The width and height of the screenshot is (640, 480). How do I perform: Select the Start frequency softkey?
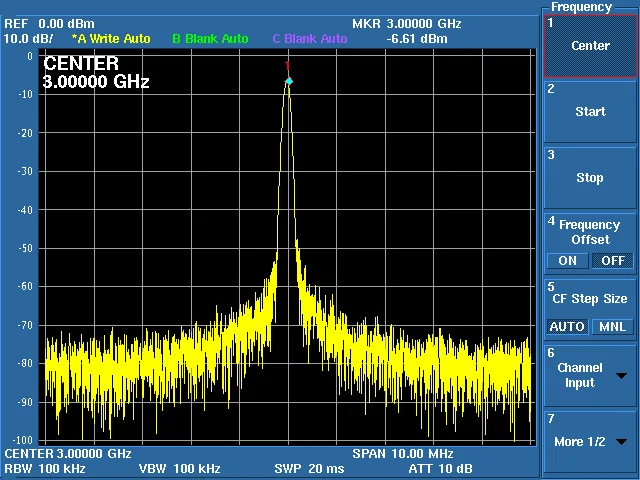(590, 112)
